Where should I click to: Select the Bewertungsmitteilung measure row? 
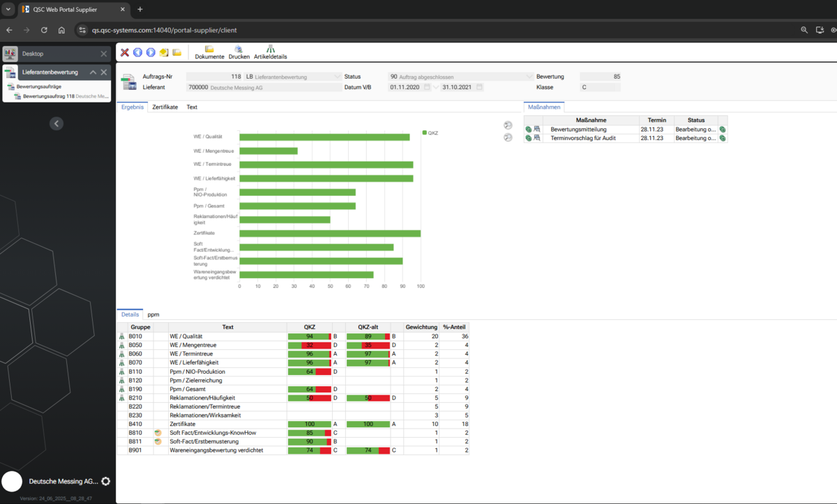coord(626,129)
